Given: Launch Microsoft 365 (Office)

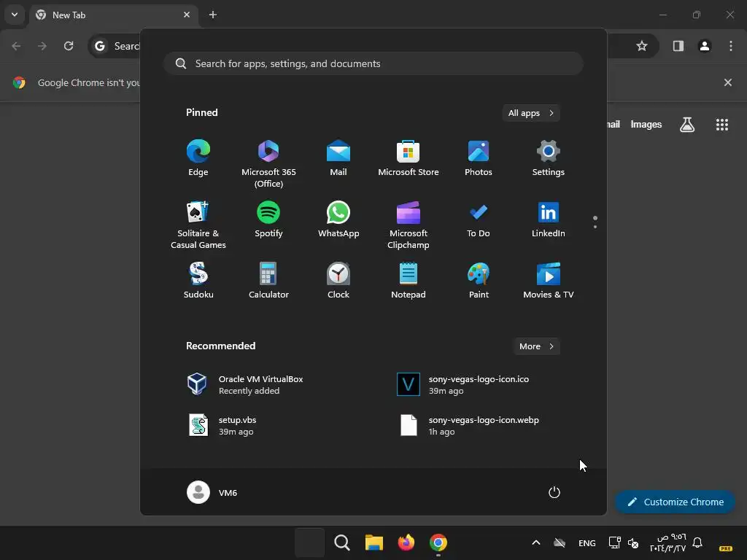Looking at the screenshot, I should click(268, 164).
